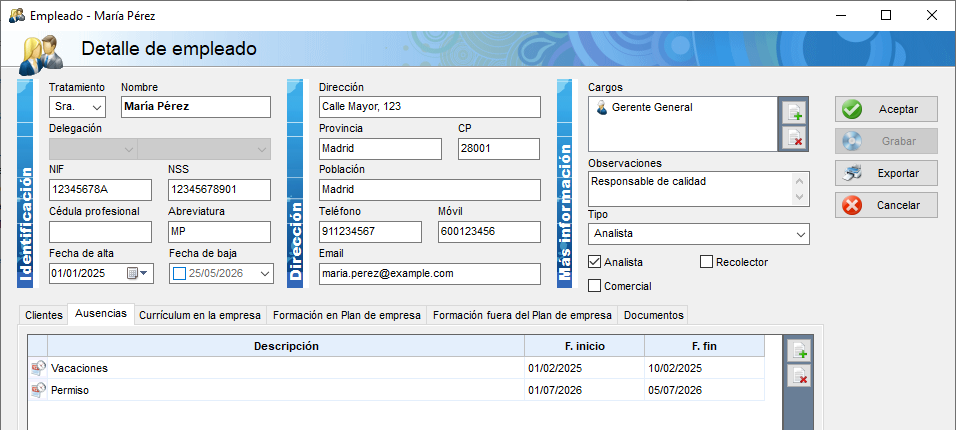The image size is (956, 430).
Task: Switch to the Clientes tab
Action: tap(43, 315)
